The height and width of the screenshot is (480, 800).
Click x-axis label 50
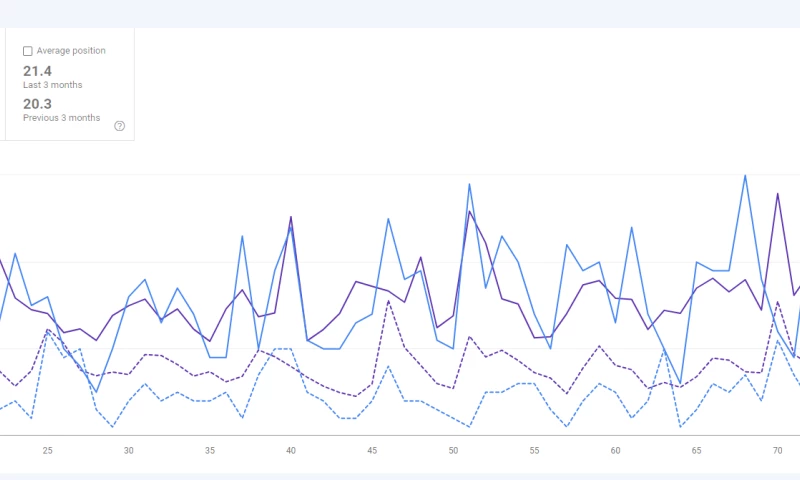(x=453, y=451)
